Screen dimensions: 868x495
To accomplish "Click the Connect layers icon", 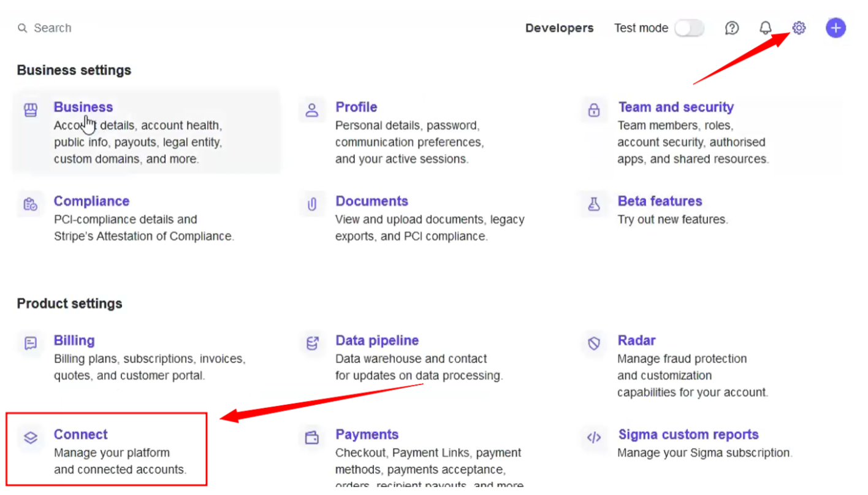I will click(x=31, y=437).
